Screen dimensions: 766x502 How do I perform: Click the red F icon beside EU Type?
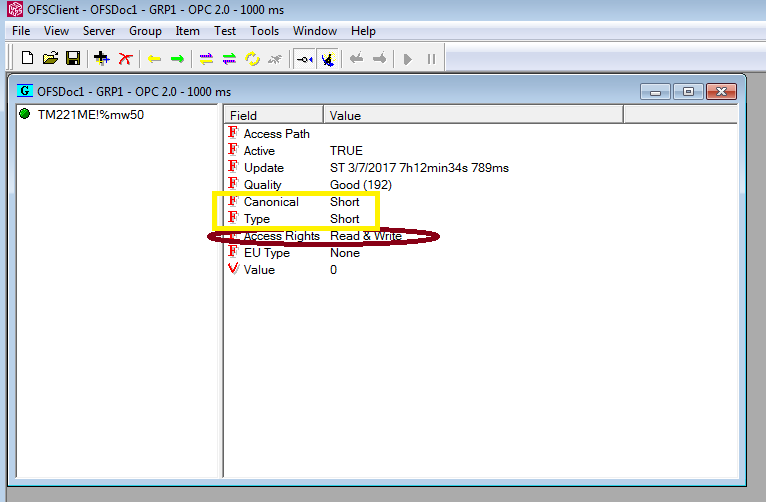233,251
